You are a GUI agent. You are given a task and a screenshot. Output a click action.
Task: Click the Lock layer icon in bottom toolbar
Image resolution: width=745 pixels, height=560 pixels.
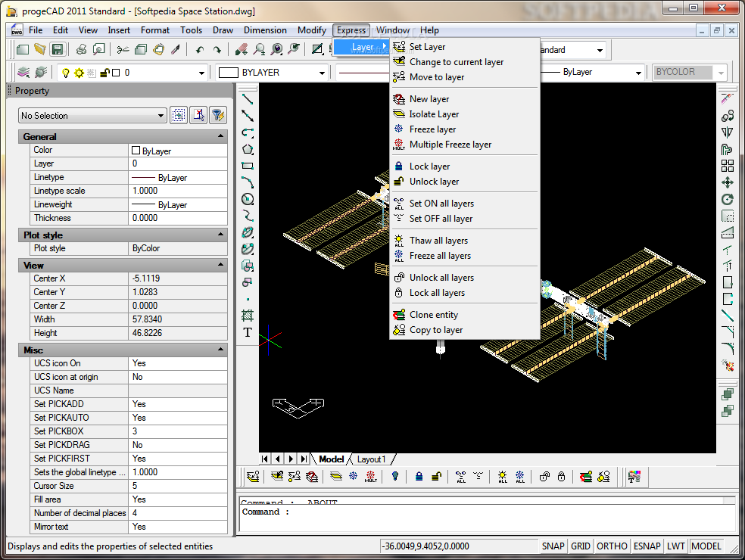point(419,477)
